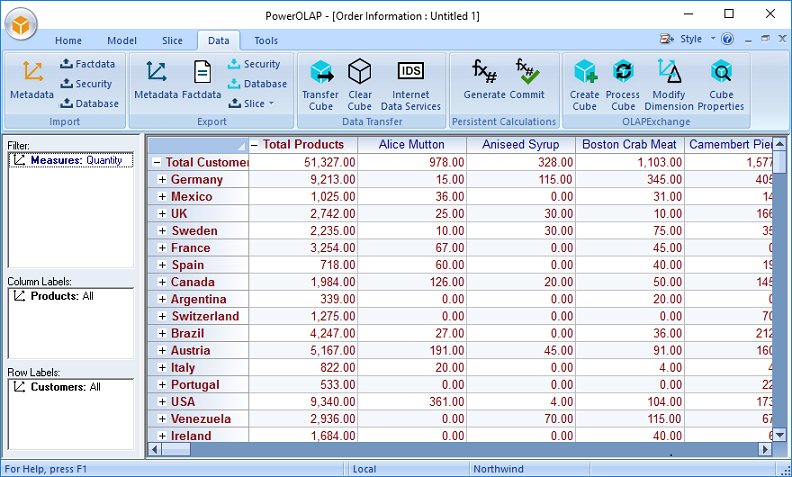This screenshot has height=477, width=792.
Task: Switch to the Home tab
Action: (68, 40)
